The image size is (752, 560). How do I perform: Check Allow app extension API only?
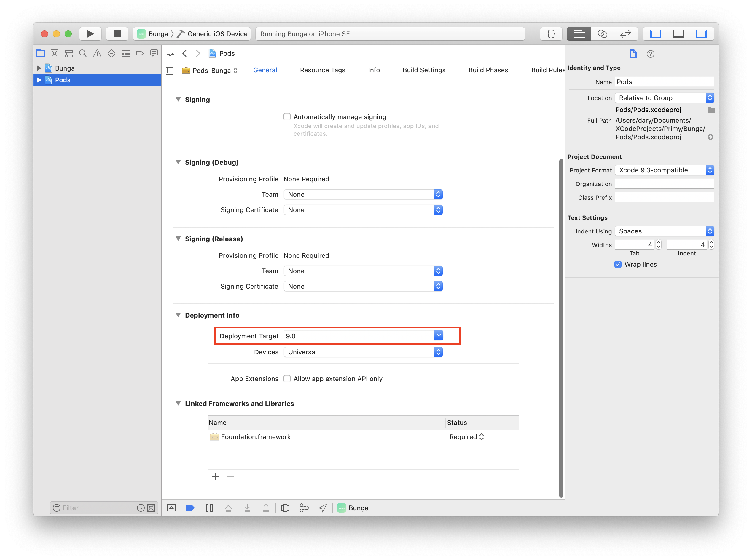click(x=287, y=379)
